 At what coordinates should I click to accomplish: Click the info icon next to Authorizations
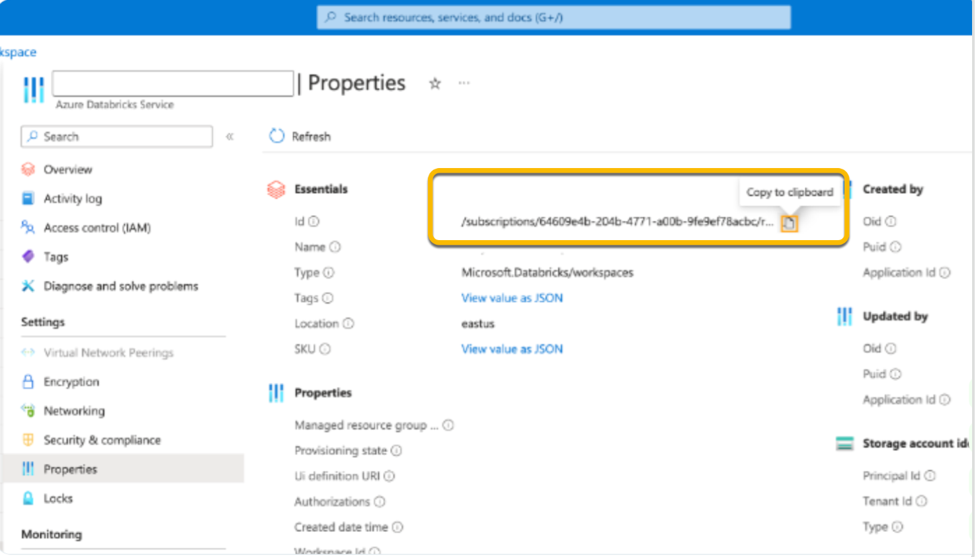coord(380,502)
